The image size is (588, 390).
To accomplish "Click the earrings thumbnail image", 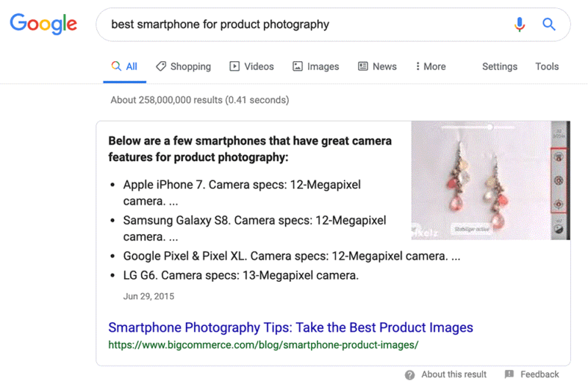I will (x=490, y=180).
